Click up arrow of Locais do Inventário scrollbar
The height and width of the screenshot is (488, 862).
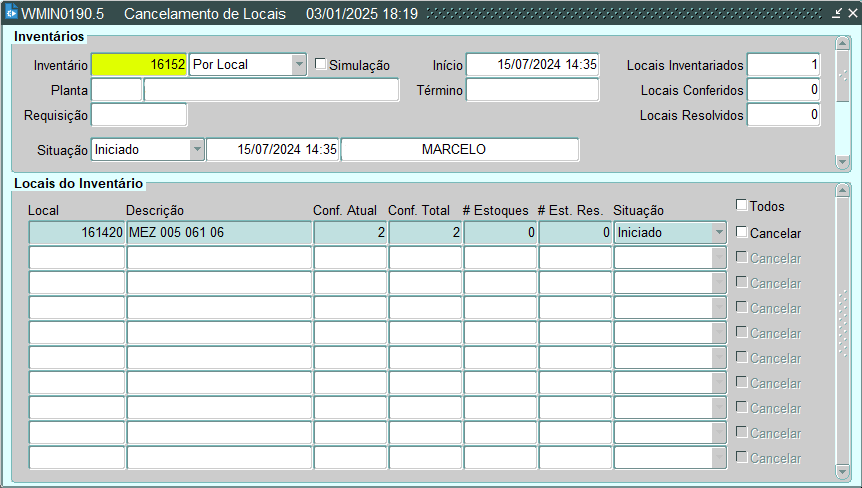(842, 190)
